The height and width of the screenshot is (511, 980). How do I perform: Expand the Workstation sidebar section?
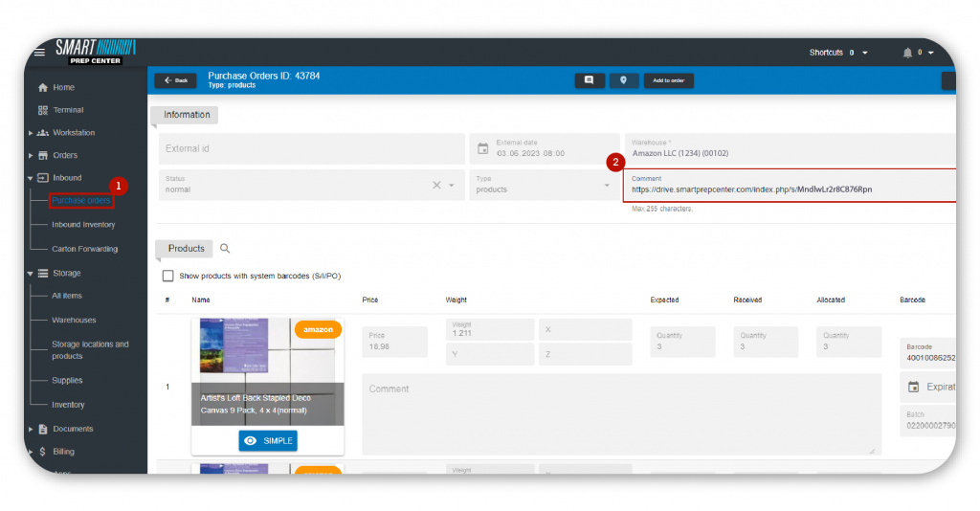point(31,133)
